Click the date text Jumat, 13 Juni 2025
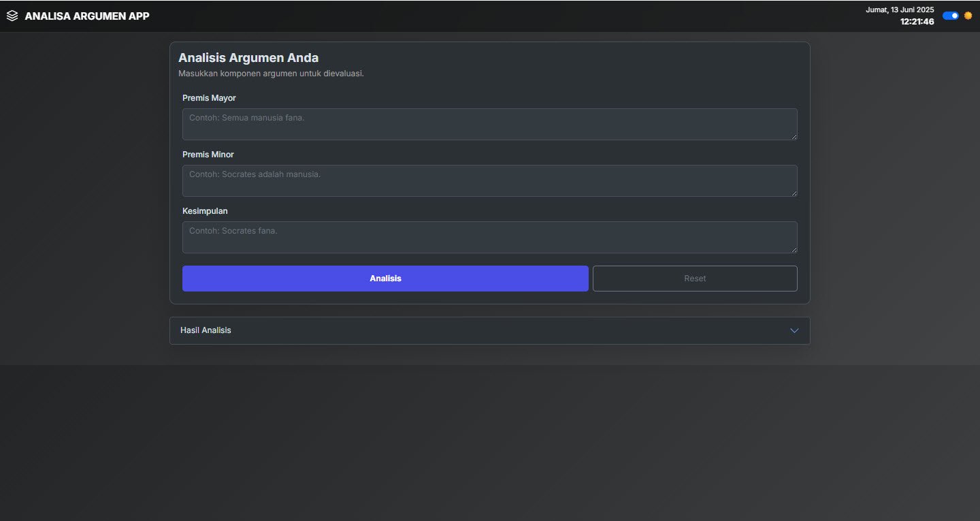The height and width of the screenshot is (521, 980). click(x=900, y=10)
